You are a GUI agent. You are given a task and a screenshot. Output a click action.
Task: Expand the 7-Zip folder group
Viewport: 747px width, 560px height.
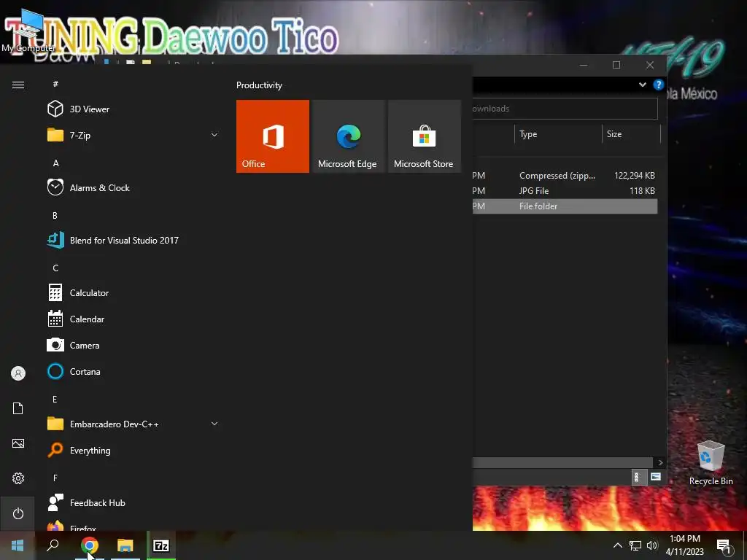[214, 135]
